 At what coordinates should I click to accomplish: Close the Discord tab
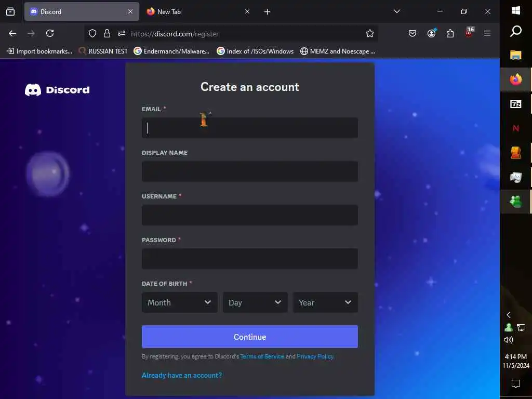click(x=130, y=11)
